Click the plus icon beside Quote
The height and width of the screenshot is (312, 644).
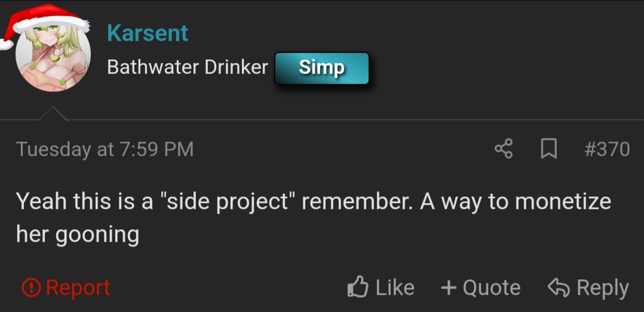point(449,288)
